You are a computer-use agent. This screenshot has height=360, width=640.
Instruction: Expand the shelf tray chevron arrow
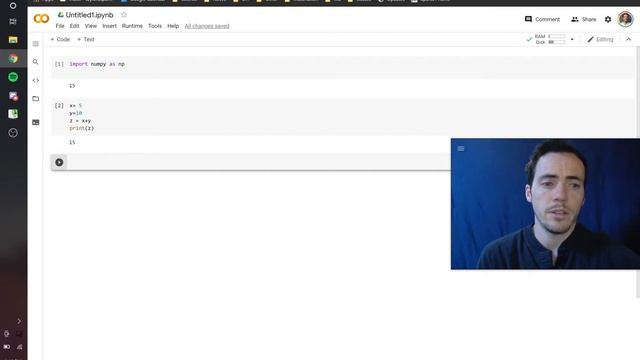point(19,321)
